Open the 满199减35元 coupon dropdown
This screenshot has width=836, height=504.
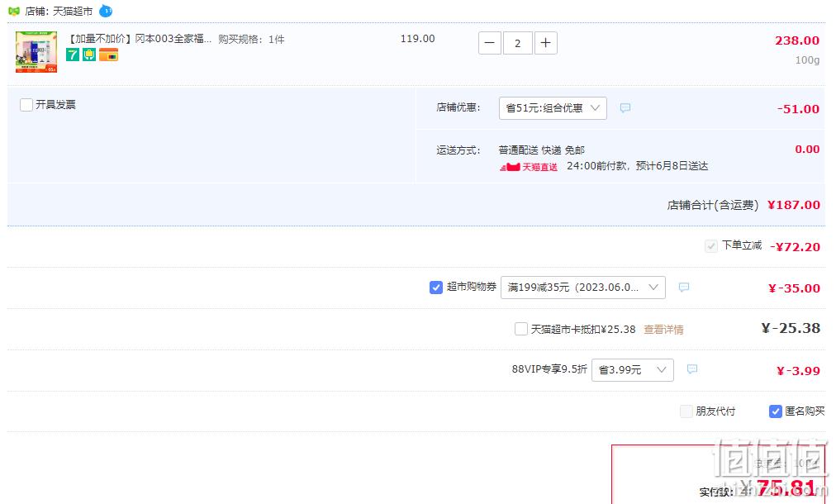click(x=582, y=288)
